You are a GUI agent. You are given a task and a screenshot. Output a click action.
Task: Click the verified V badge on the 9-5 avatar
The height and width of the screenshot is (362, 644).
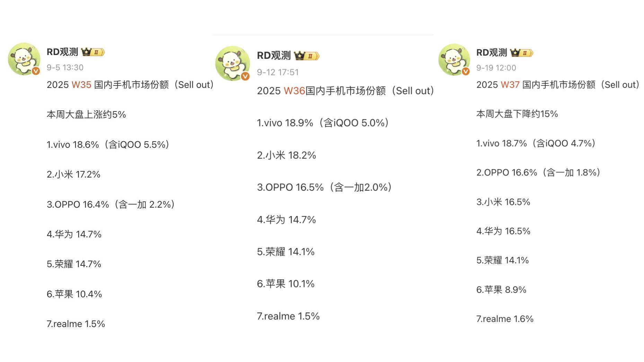coord(36,71)
